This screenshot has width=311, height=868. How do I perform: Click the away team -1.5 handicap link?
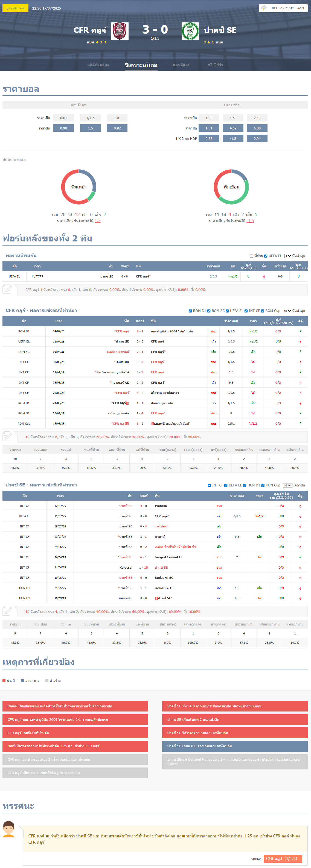[x=250, y=221]
